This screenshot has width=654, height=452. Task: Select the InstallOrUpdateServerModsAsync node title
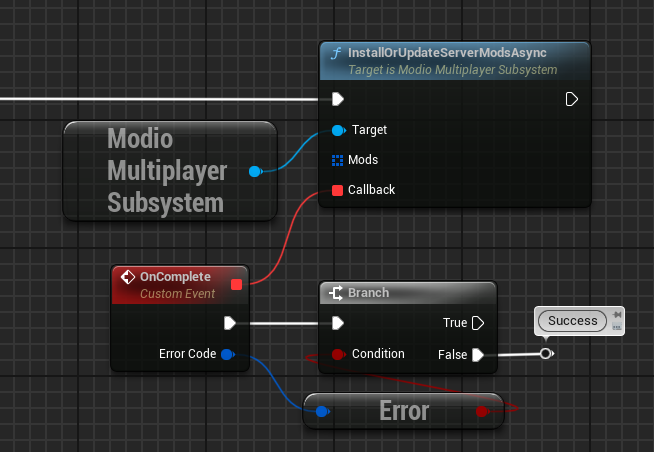(x=447, y=53)
